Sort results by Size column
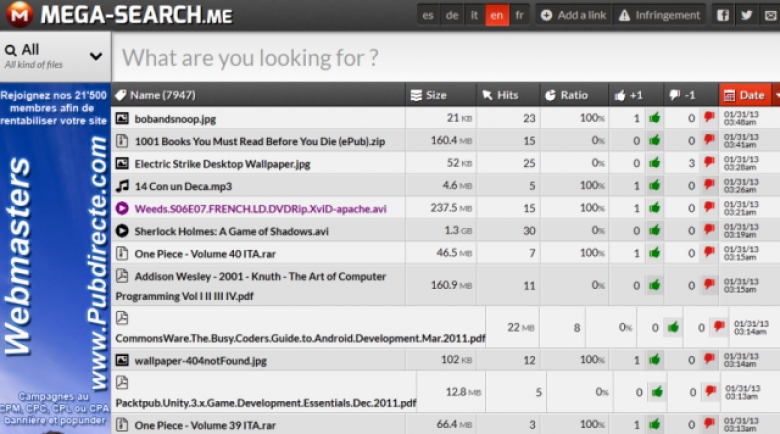The image size is (780, 434). [440, 95]
